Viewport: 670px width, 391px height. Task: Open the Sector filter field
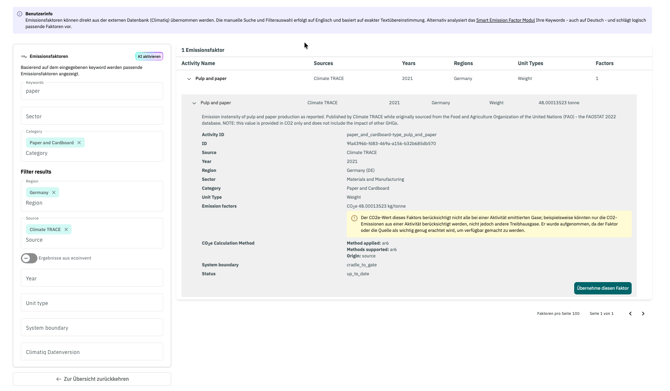point(92,116)
